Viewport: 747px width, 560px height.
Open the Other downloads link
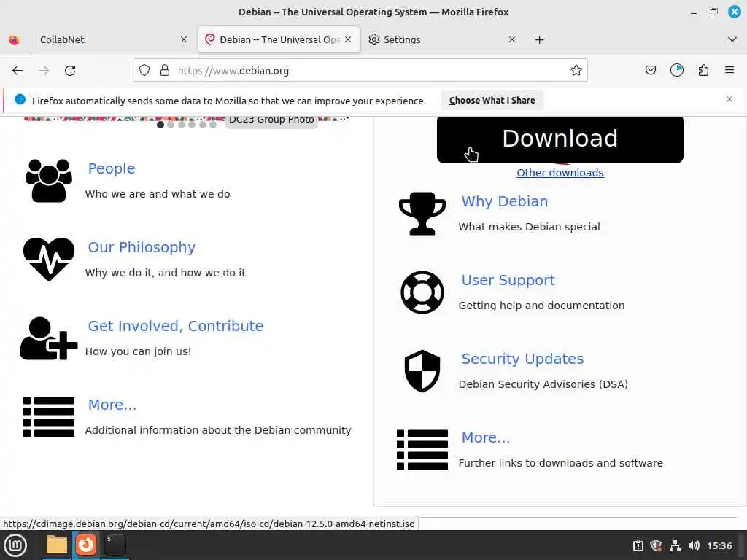coord(560,173)
